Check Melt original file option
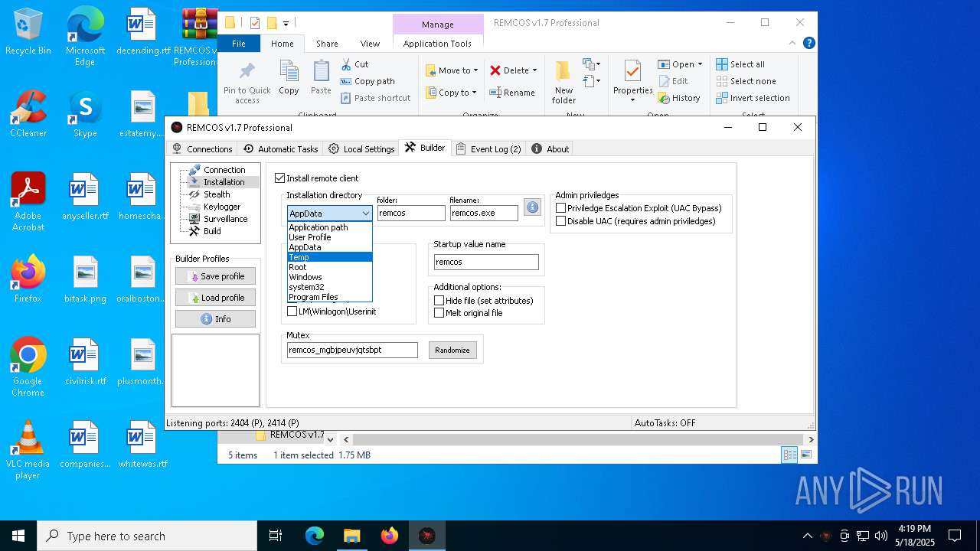This screenshot has height=551, width=980. (x=439, y=313)
